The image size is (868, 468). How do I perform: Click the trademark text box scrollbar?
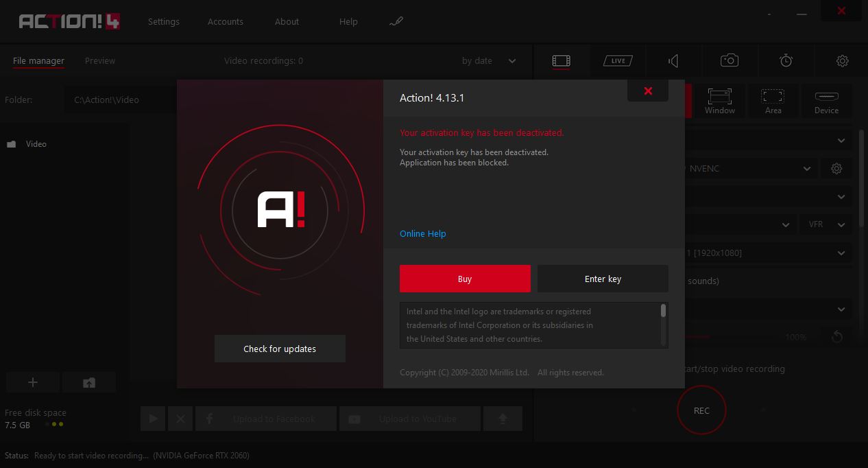click(x=663, y=312)
